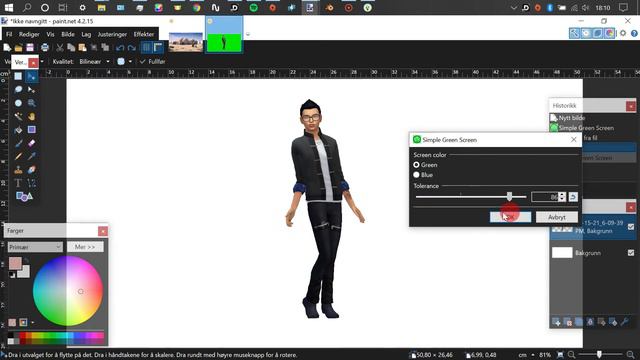The image size is (640, 360).
Task: Open the Effekter menu
Action: [144, 34]
